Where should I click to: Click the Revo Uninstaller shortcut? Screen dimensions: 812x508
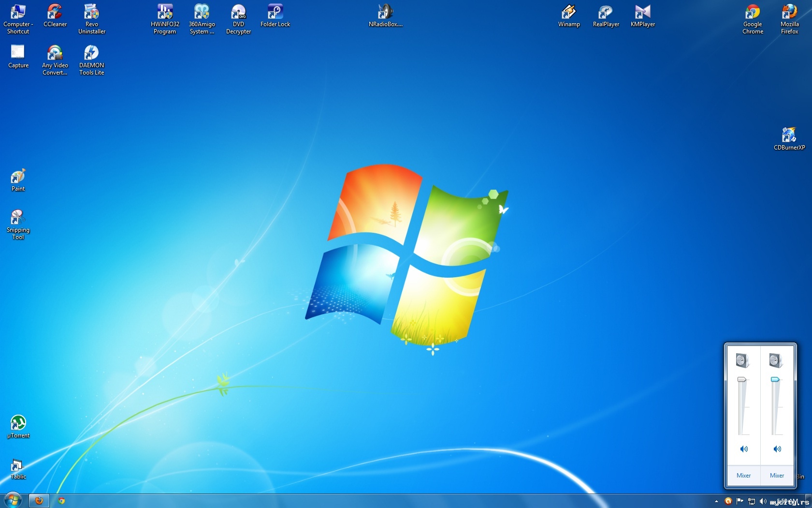91,13
